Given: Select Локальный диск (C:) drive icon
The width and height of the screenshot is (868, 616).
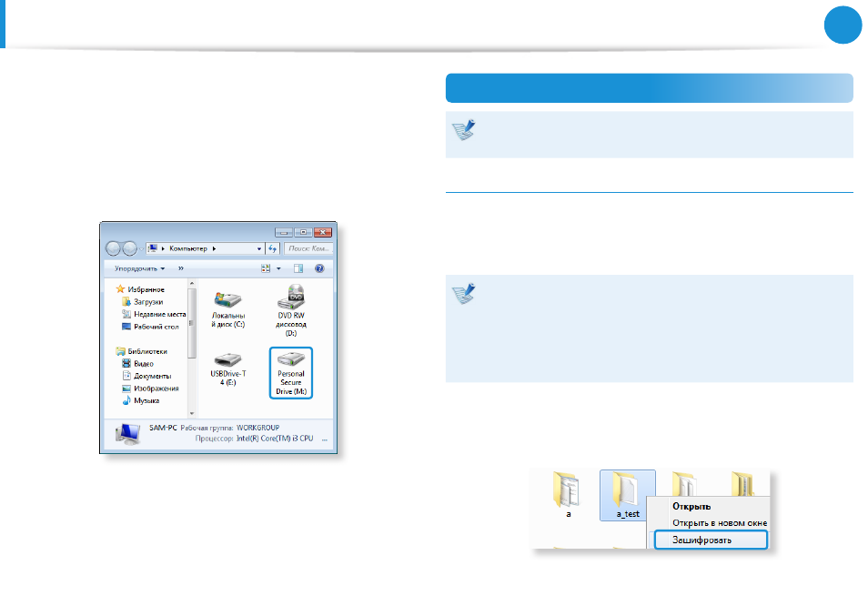Looking at the screenshot, I should [x=228, y=310].
